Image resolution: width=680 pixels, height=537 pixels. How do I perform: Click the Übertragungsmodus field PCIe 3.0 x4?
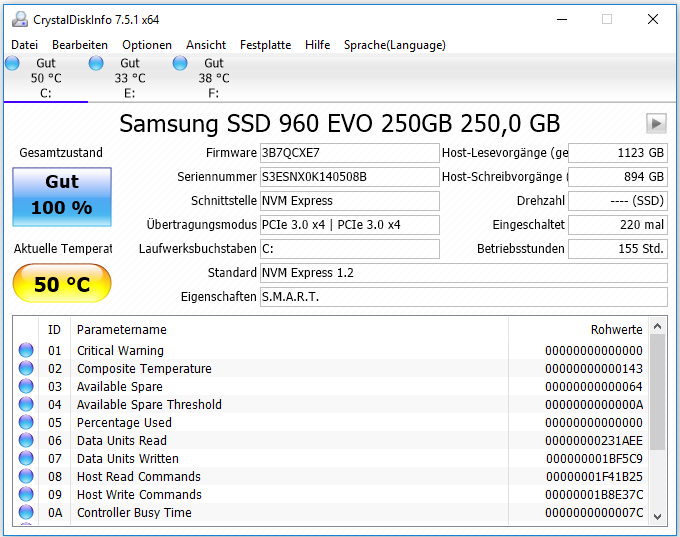pyautogui.click(x=350, y=225)
